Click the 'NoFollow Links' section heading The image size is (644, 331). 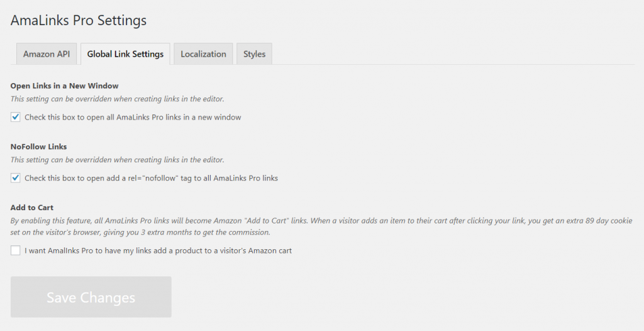(x=38, y=147)
